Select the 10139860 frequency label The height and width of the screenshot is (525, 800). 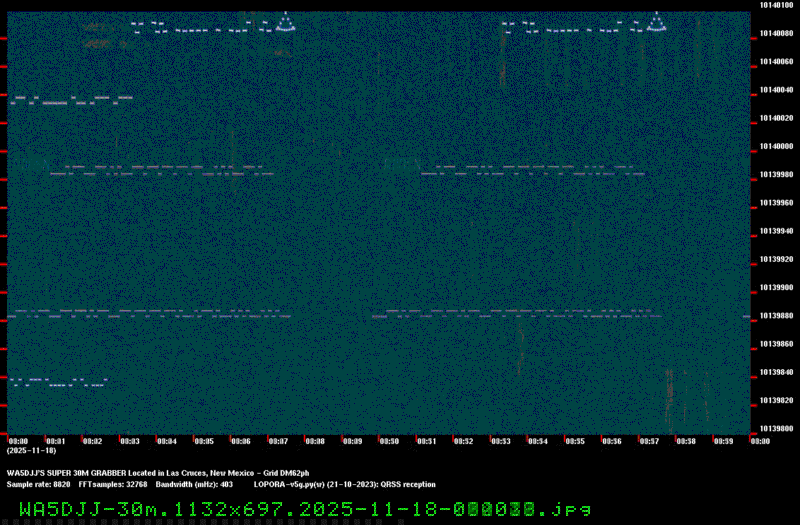coord(777,344)
